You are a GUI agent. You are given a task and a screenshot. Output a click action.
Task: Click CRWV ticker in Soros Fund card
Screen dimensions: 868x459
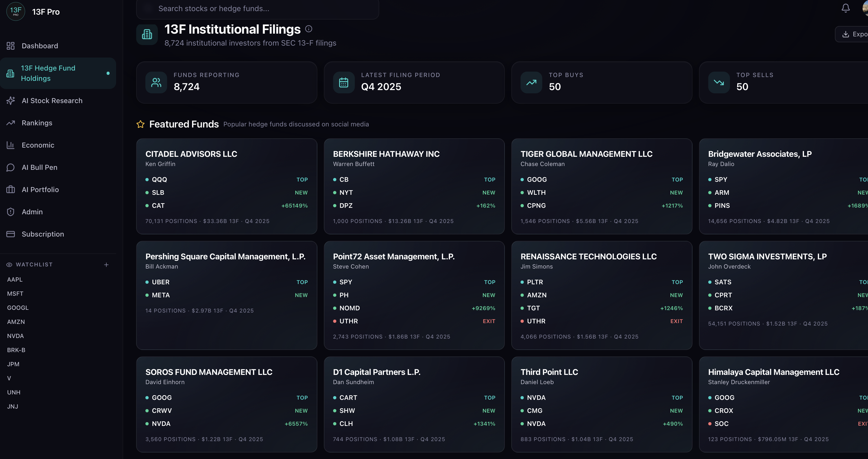click(162, 410)
